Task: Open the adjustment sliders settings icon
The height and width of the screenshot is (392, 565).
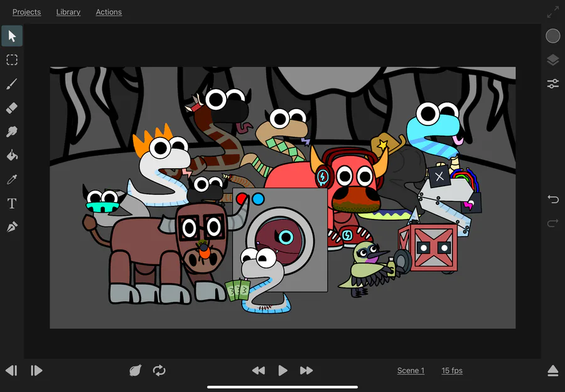Action: [552, 84]
